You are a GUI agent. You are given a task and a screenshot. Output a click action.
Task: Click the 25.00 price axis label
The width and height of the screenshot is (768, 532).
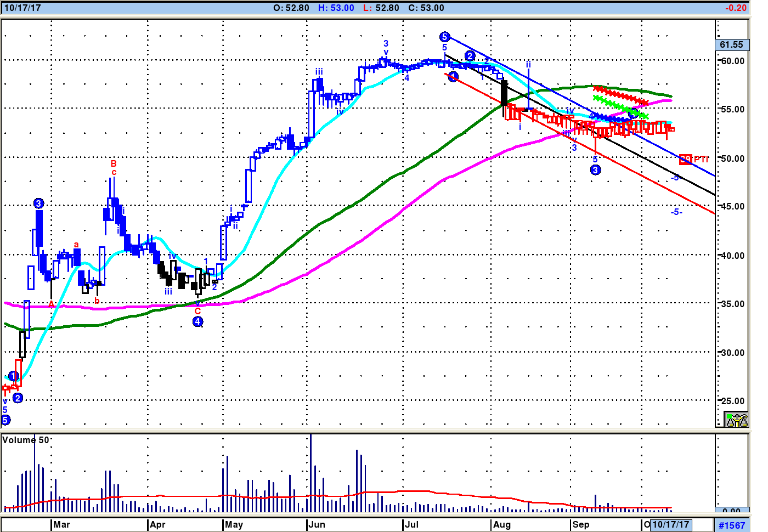point(733,401)
